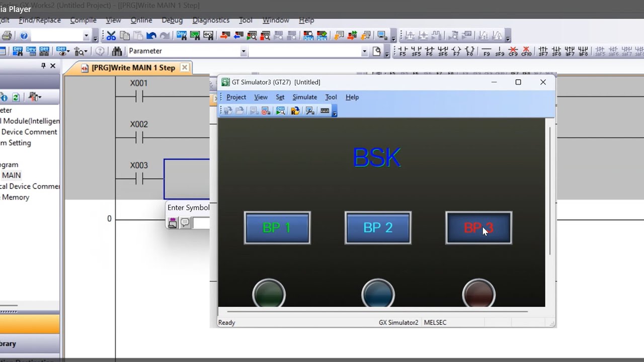
Task: Click the binoculars Find icon
Action: (x=117, y=51)
